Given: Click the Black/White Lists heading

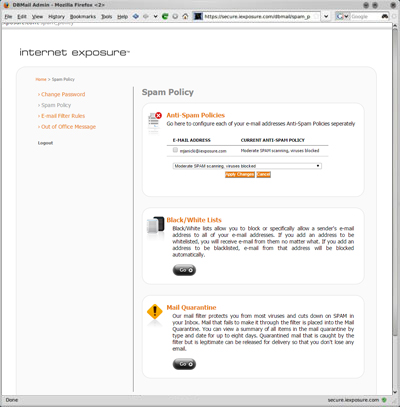Looking at the screenshot, I should click(x=194, y=220).
